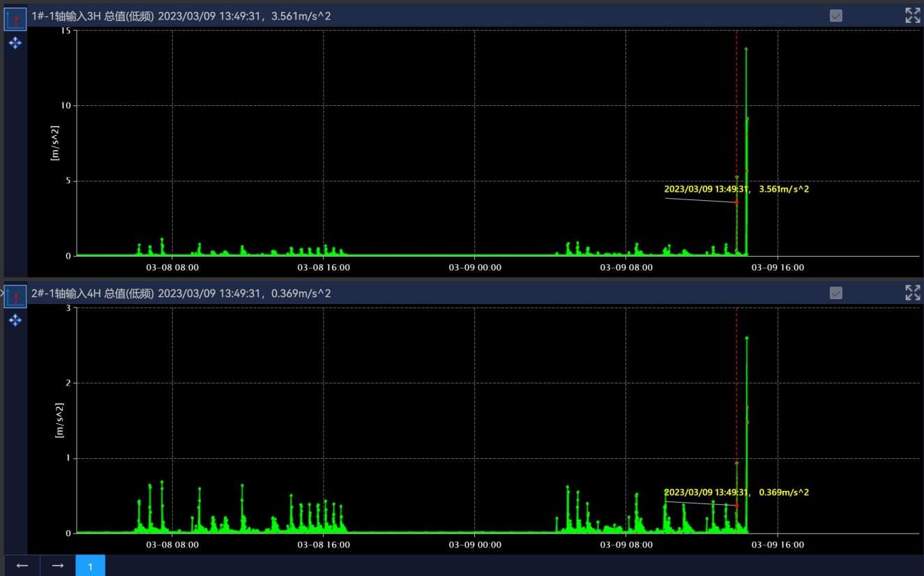The image size is (924, 576).
Task: Go to next page with the right arrow
Action: (58, 566)
